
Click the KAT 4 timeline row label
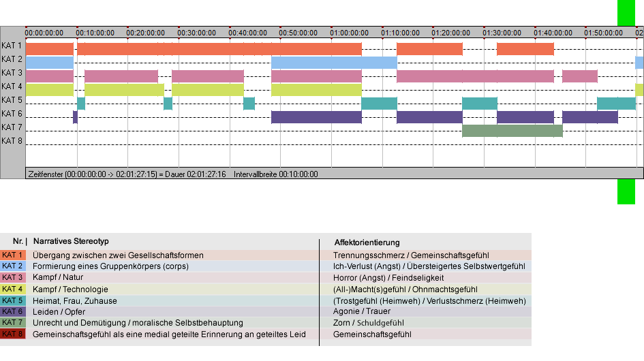pyautogui.click(x=12, y=87)
